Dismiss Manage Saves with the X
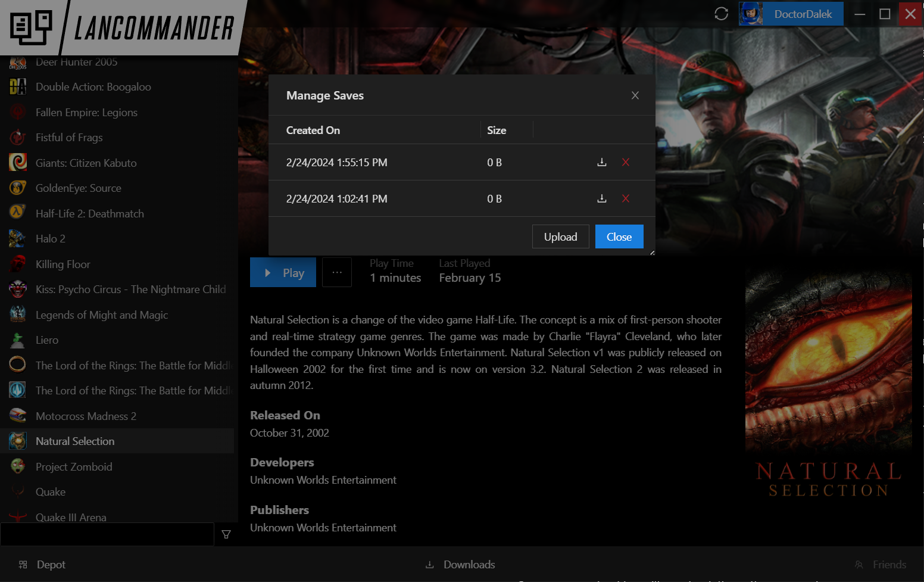This screenshot has height=582, width=924. tap(635, 95)
